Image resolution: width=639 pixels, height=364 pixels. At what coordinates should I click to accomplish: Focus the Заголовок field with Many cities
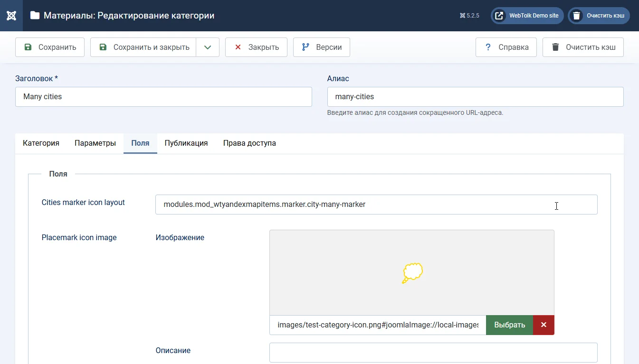tap(163, 97)
